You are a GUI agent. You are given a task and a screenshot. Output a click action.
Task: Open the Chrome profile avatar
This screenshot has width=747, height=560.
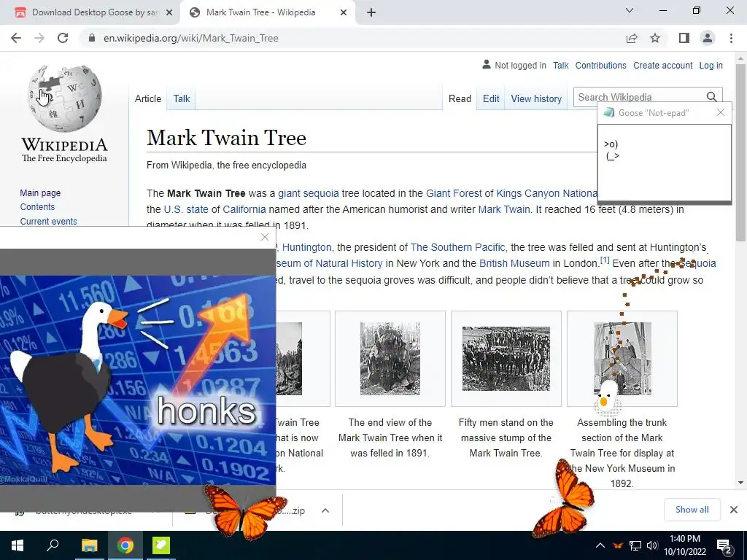click(708, 38)
